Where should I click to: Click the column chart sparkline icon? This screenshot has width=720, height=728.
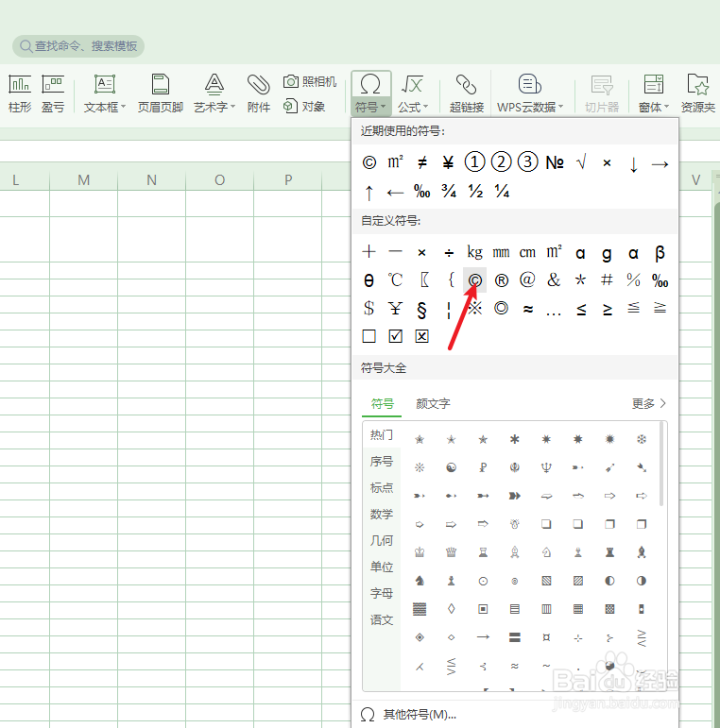click(x=20, y=85)
